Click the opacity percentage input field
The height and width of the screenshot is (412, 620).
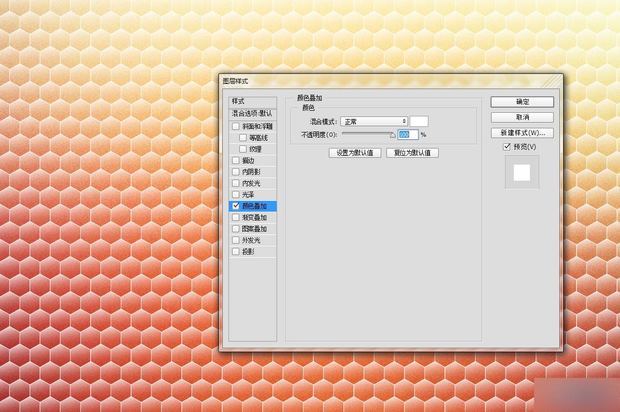[x=407, y=133]
